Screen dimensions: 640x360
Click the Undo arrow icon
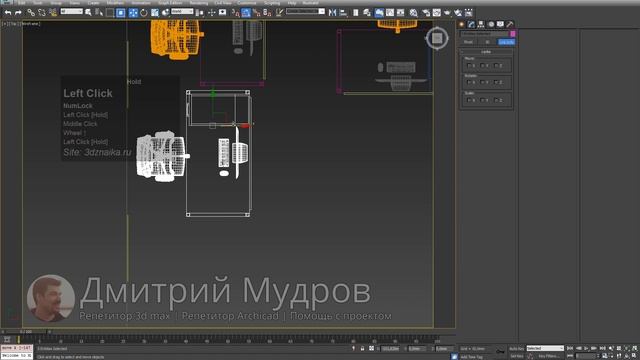(8, 13)
